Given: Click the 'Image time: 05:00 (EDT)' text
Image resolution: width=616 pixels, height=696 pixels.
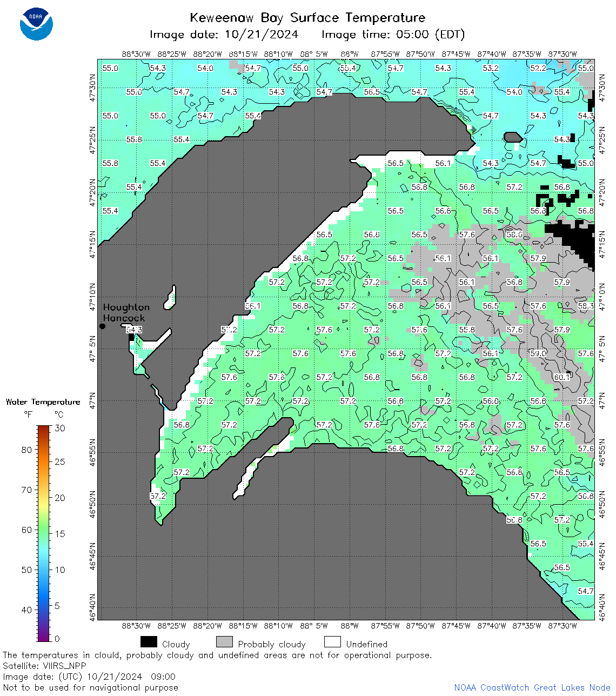Looking at the screenshot, I should coord(393,35).
